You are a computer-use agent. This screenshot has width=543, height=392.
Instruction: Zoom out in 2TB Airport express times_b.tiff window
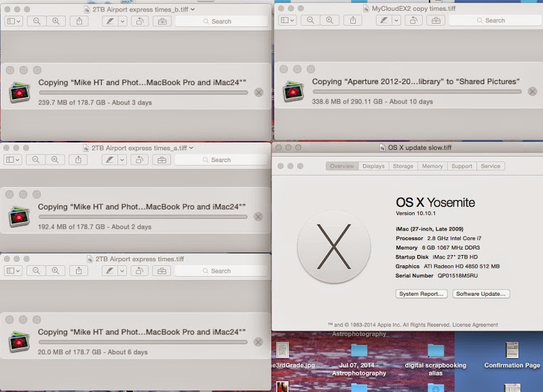point(37,21)
